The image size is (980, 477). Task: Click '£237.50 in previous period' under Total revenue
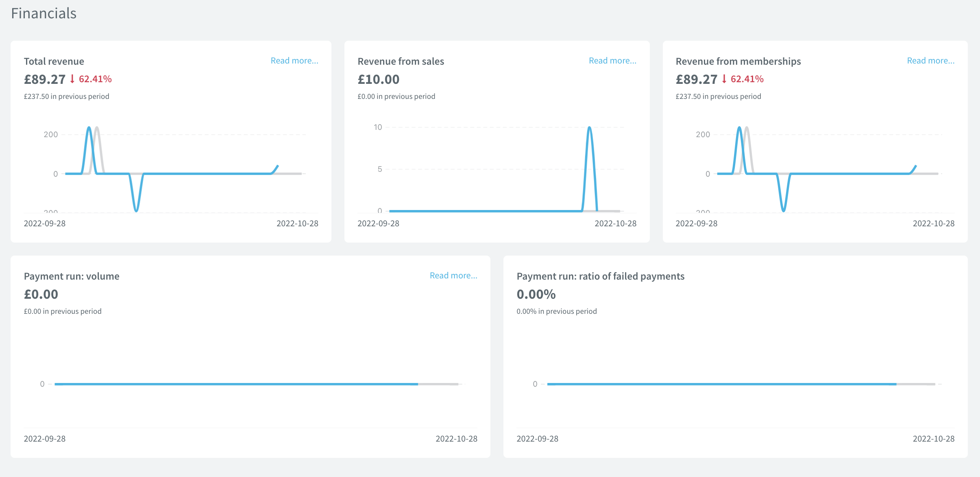66,96
